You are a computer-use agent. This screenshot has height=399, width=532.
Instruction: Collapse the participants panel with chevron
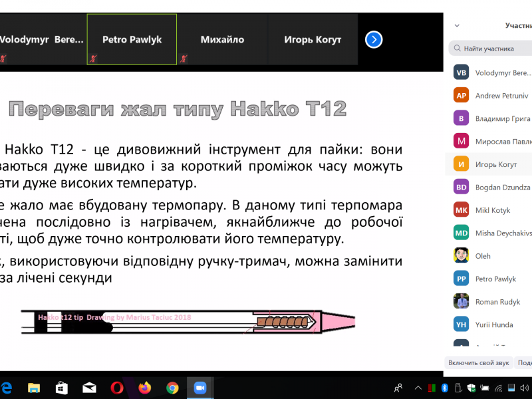[x=457, y=26]
